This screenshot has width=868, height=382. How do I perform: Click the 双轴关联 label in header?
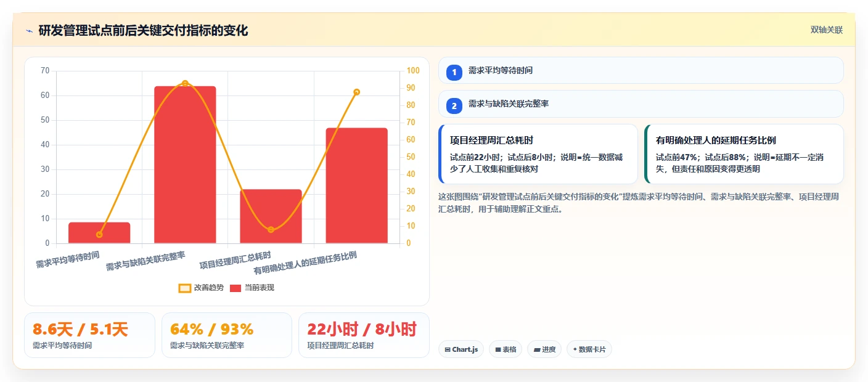click(x=826, y=30)
